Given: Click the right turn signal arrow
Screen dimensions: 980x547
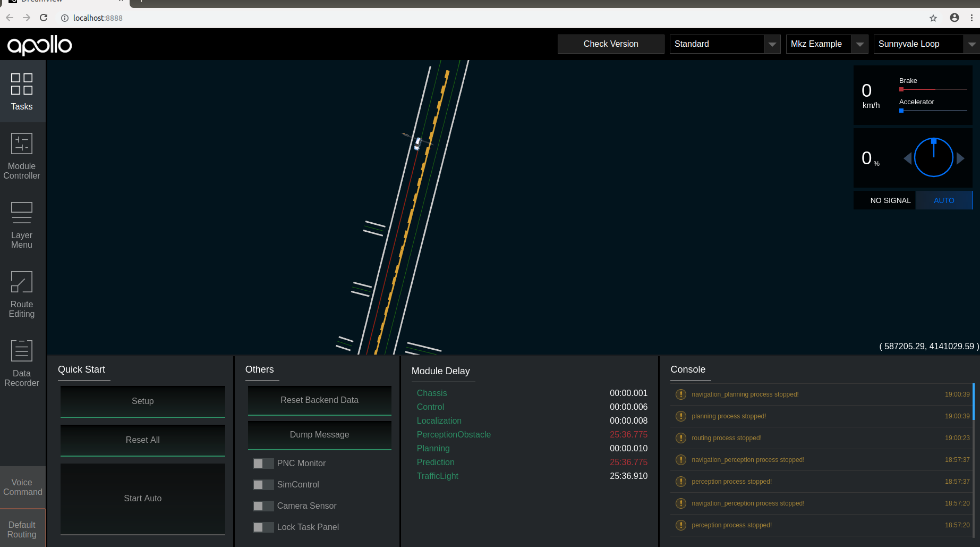Looking at the screenshot, I should point(960,158).
